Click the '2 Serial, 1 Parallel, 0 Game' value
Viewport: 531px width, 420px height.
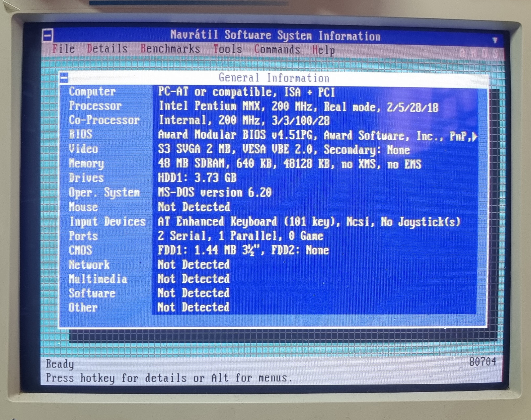coord(241,236)
